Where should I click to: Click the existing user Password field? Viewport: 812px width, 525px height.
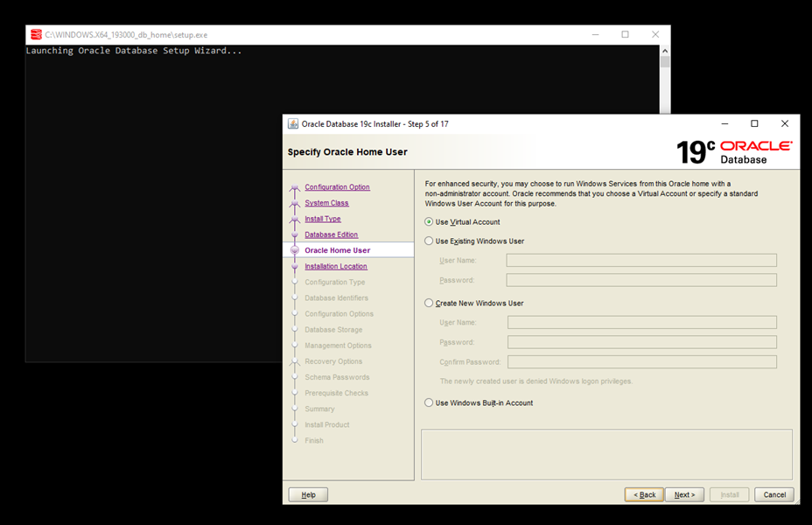tap(641, 280)
